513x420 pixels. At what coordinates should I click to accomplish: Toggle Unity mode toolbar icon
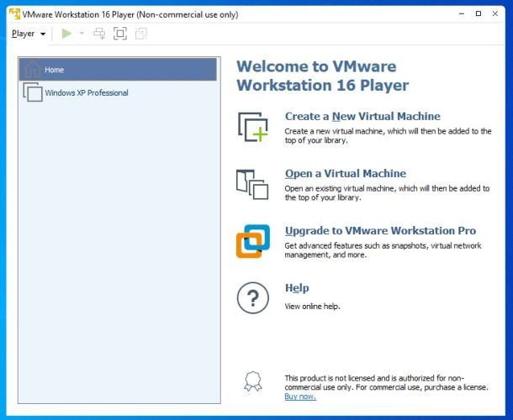[x=140, y=34]
